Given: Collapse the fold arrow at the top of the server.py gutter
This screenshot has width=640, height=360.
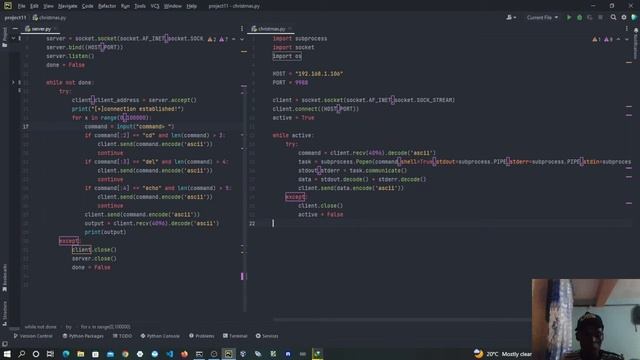Looking at the screenshot, I should (x=13, y=38).
